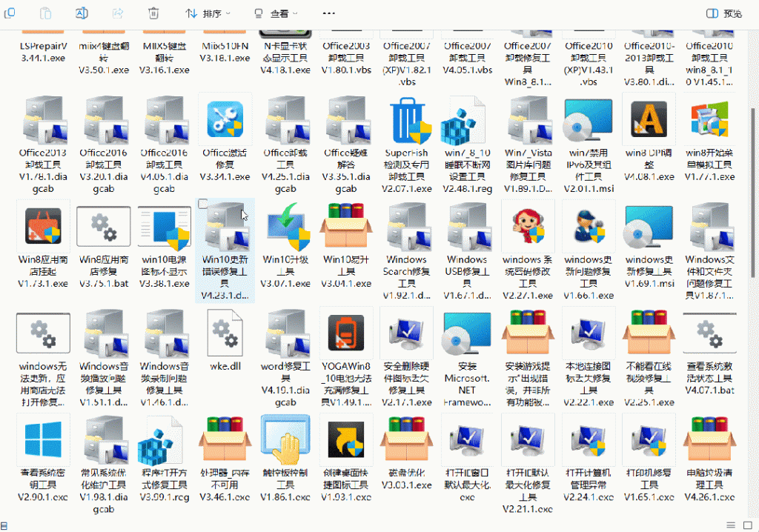Screen dimensions: 759x532
Task: Select the 不能看在线视频修复工具 V2.25.1.exe
Action: pyautogui.click(x=649, y=333)
